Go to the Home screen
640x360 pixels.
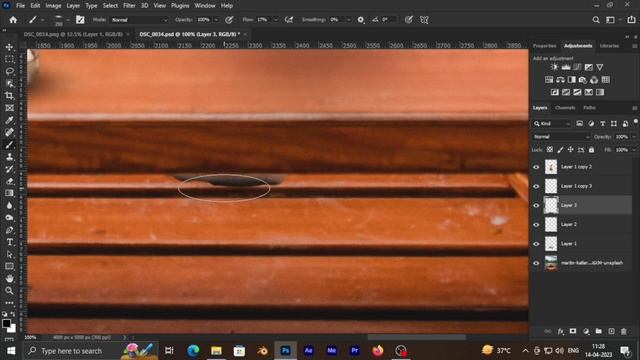[x=13, y=20]
